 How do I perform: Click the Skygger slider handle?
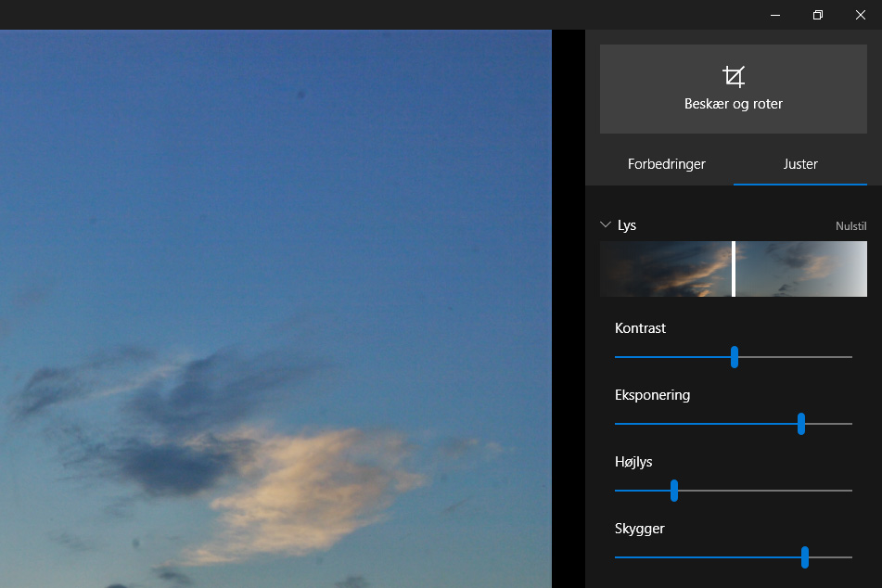pyautogui.click(x=805, y=557)
